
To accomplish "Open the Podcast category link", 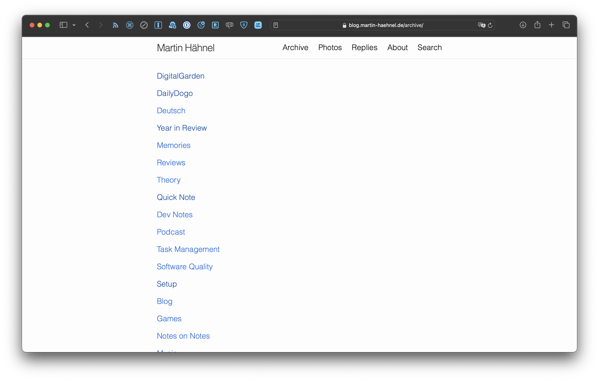I will point(171,232).
